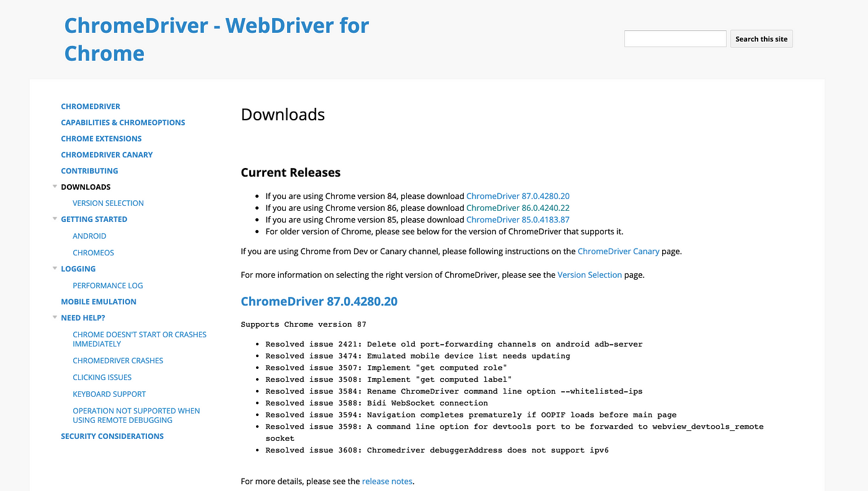Open the Security Considerations page
Viewport: 868px width, 491px height.
tap(112, 436)
